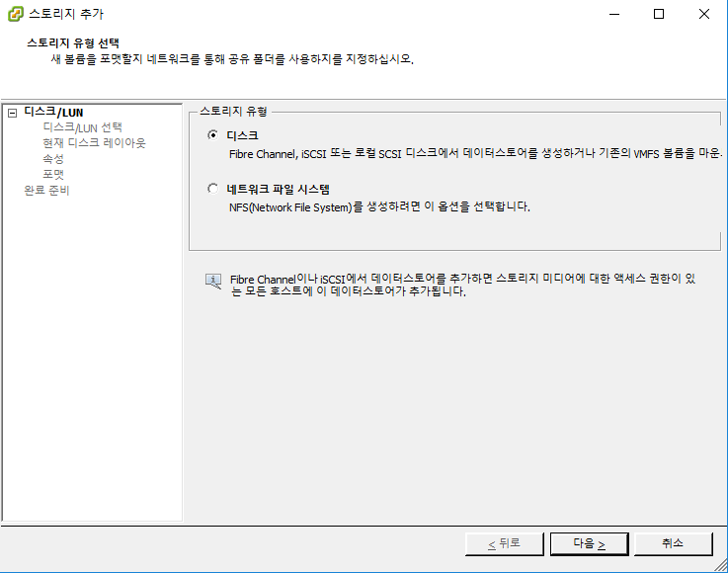Minimize the 스토리지 추가 window
Image resolution: width=728 pixels, height=573 pixels.
613,15
